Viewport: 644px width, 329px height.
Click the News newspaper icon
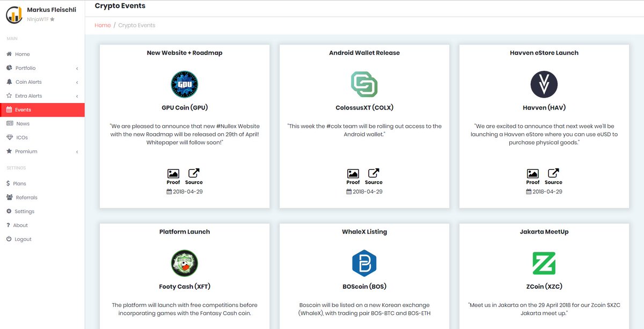10,123
